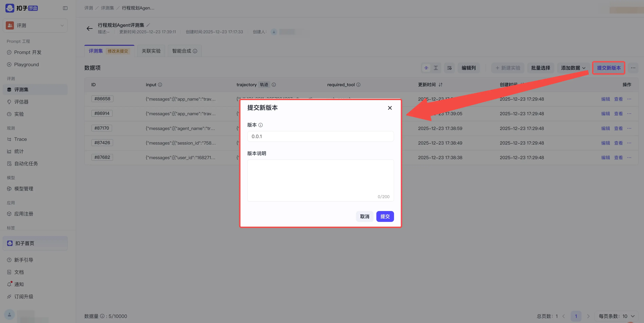
Task: Click the 评测 breadcrumb link
Action: (88, 8)
